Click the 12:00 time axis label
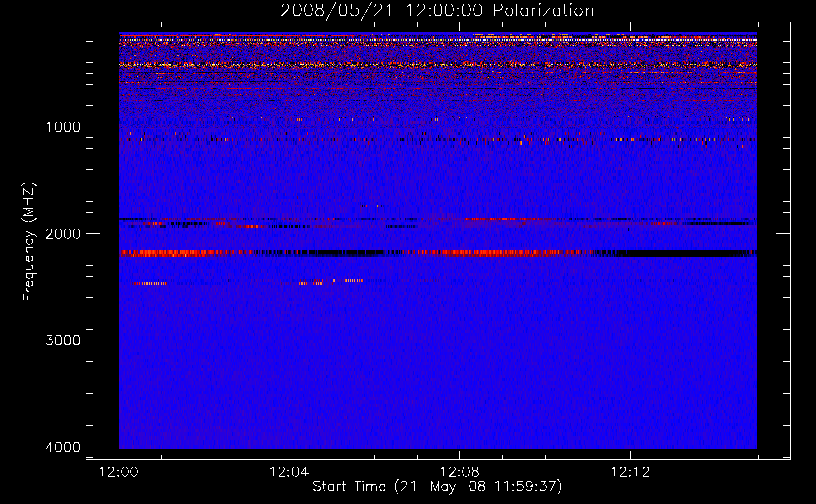The width and height of the screenshot is (816, 504). click(119, 472)
